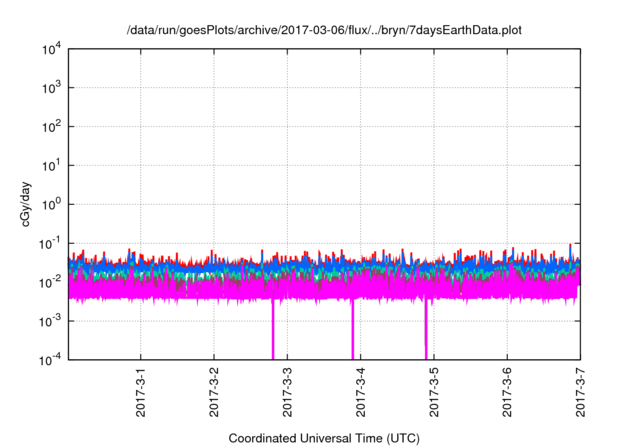Click the 10^-3 y-axis tick label

click(50, 321)
